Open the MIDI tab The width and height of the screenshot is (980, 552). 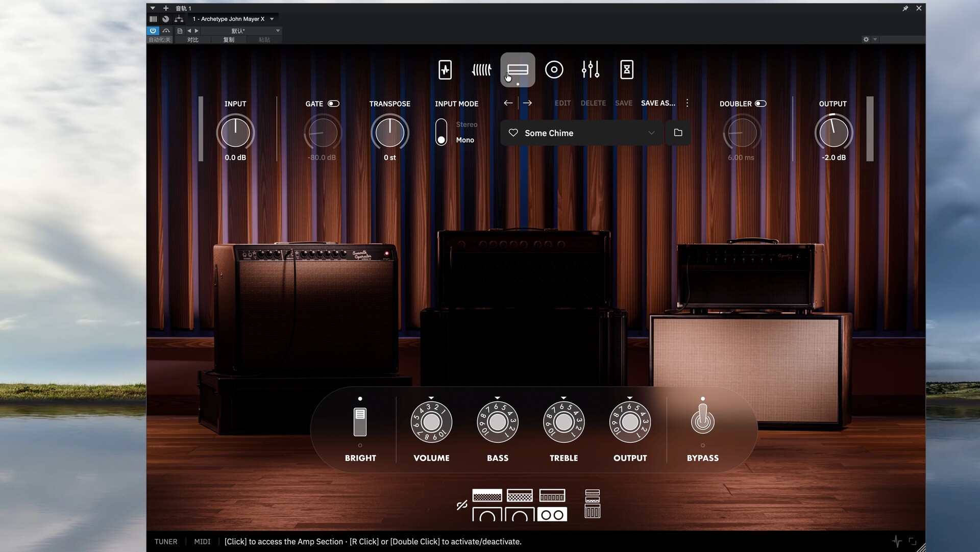(202, 541)
